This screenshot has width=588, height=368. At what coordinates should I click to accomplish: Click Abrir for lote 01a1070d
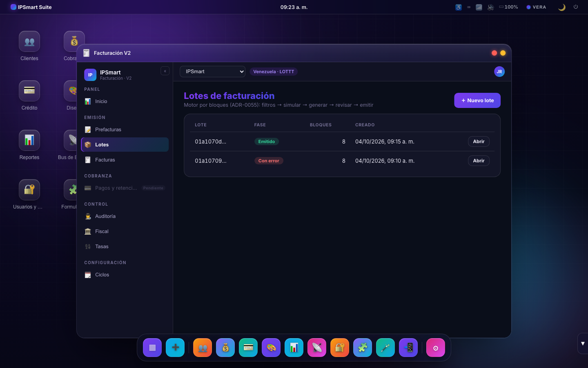(479, 141)
